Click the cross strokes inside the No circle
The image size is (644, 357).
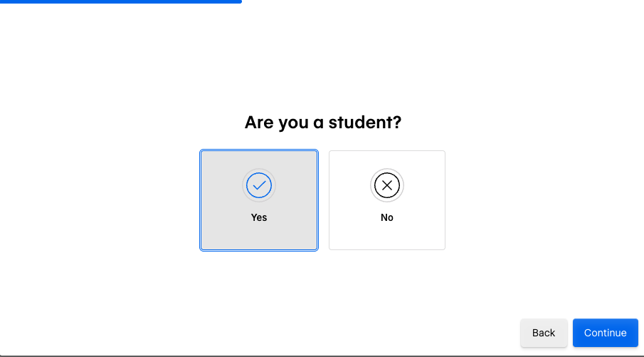(387, 185)
